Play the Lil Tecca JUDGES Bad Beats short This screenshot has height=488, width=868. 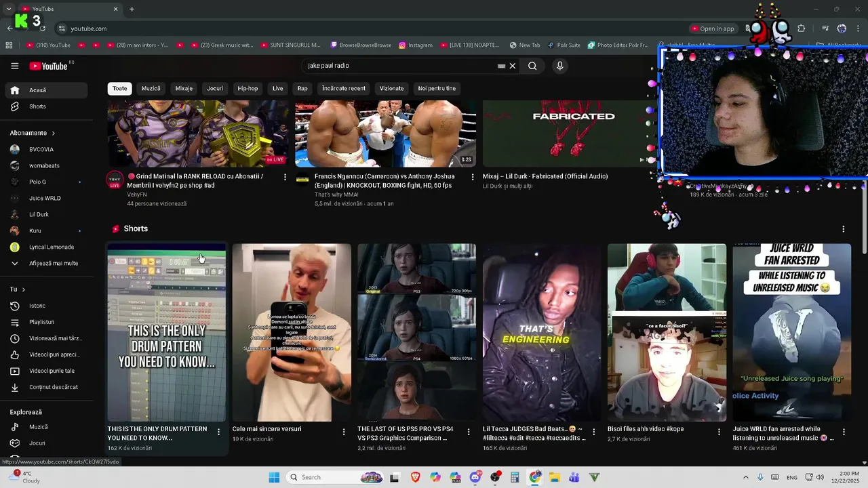(x=541, y=332)
